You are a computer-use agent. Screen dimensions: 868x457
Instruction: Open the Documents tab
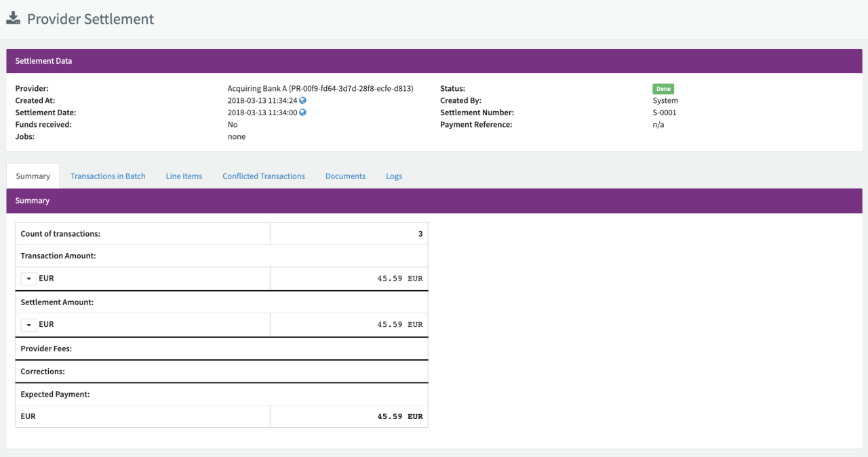[345, 176]
